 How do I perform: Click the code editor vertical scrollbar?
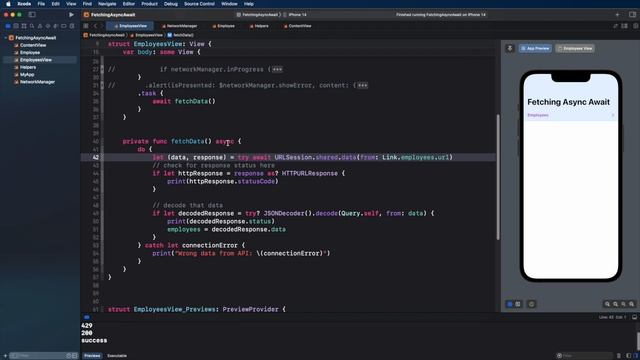click(498, 176)
